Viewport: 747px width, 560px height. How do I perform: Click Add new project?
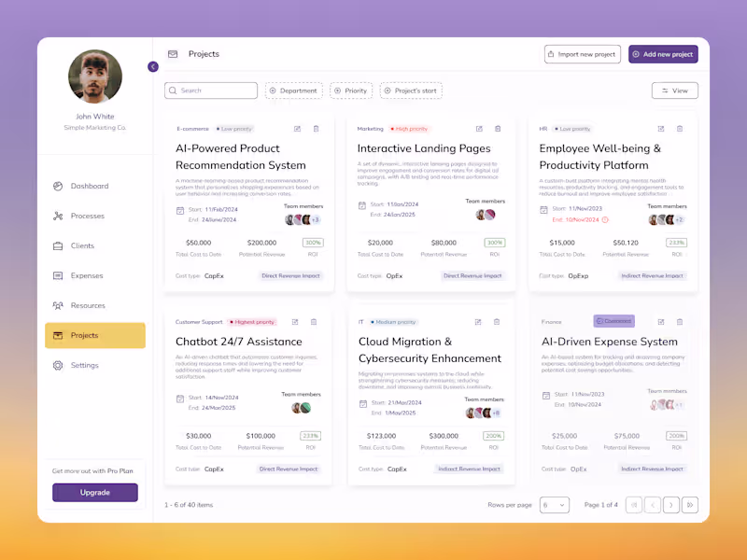point(663,54)
